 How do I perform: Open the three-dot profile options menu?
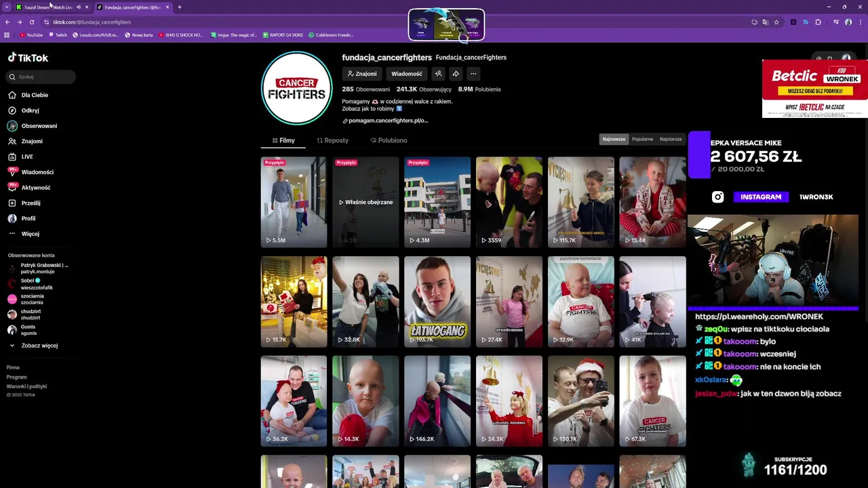click(x=473, y=74)
